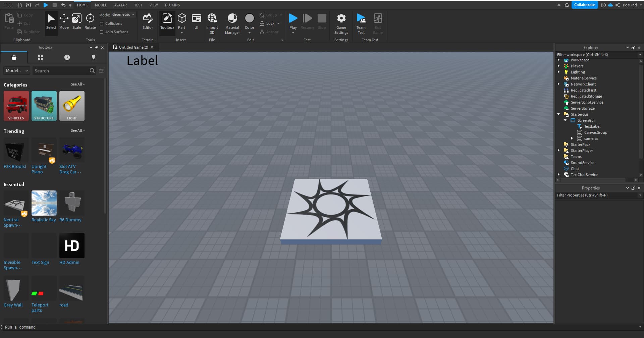Viewport: 644px width, 338px height.
Task: Open Game Settings
Action: (341, 23)
